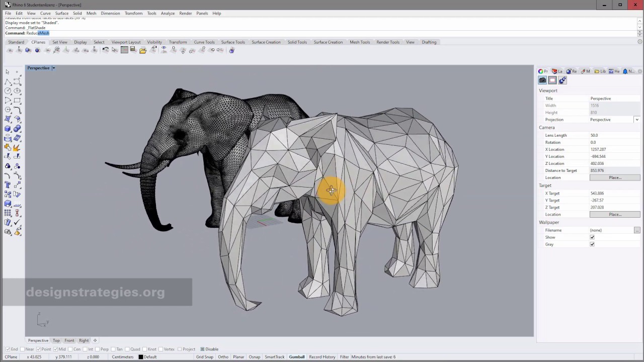The image size is (644, 362).
Task: Click the Centimeters units in status bar
Action: pos(123,357)
